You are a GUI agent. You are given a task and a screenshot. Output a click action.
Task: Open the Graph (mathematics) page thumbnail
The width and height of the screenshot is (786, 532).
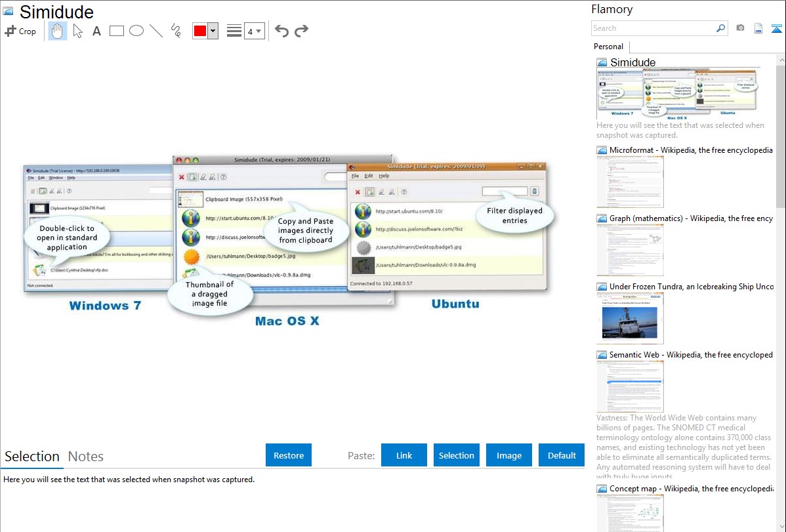630,250
